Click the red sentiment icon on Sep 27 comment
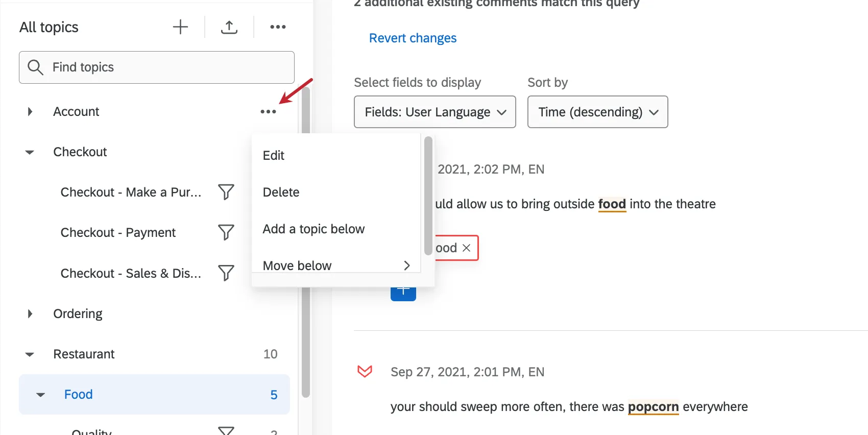Screen dimensions: 868x435 (365, 371)
